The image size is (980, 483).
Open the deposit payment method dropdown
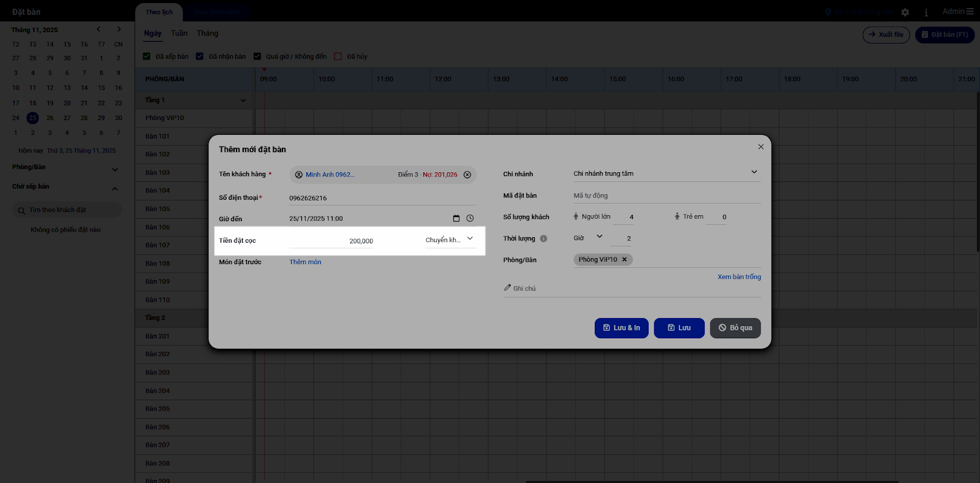click(470, 239)
